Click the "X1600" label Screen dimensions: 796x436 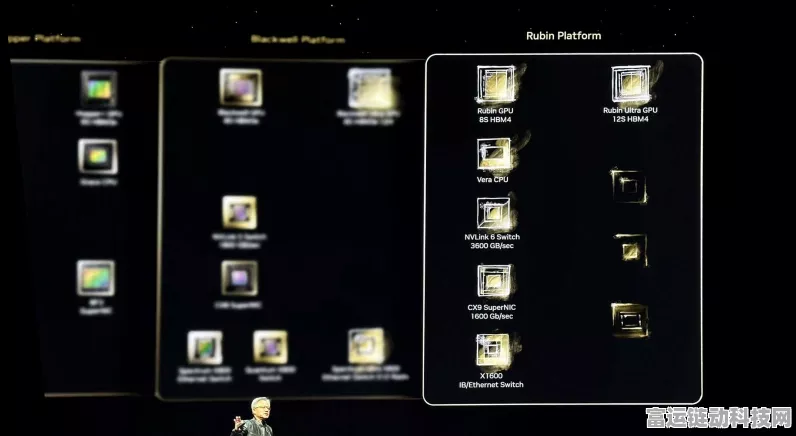click(491, 376)
